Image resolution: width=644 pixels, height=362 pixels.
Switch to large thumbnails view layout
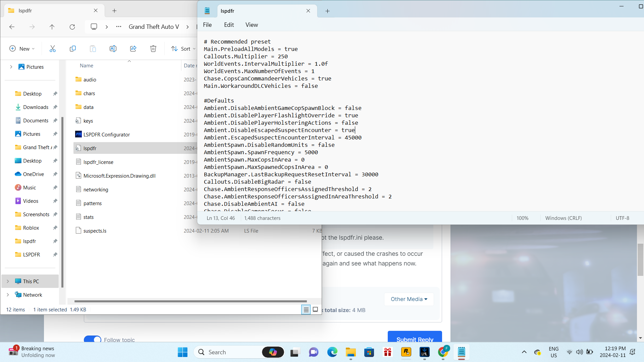(x=315, y=310)
